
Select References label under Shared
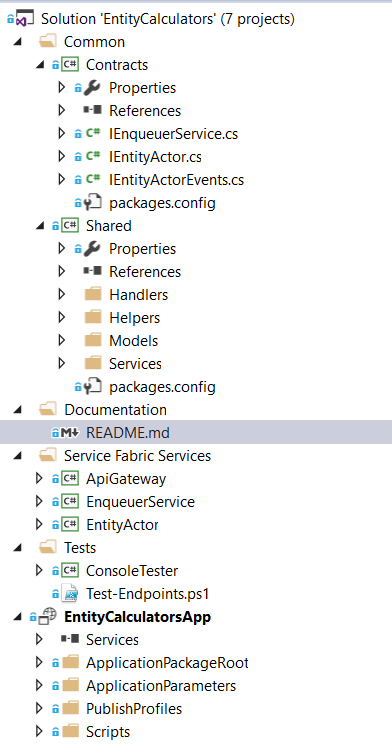click(x=145, y=271)
